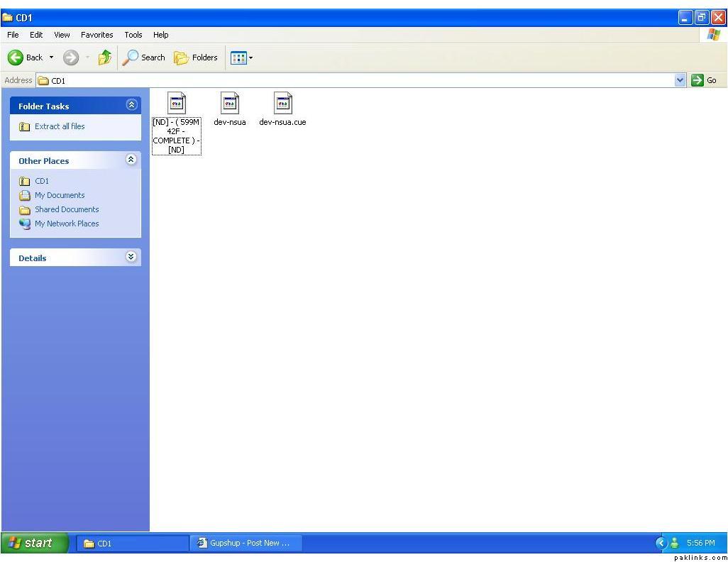Open the Favorites menu
This screenshot has width=728, height=562.
point(96,35)
